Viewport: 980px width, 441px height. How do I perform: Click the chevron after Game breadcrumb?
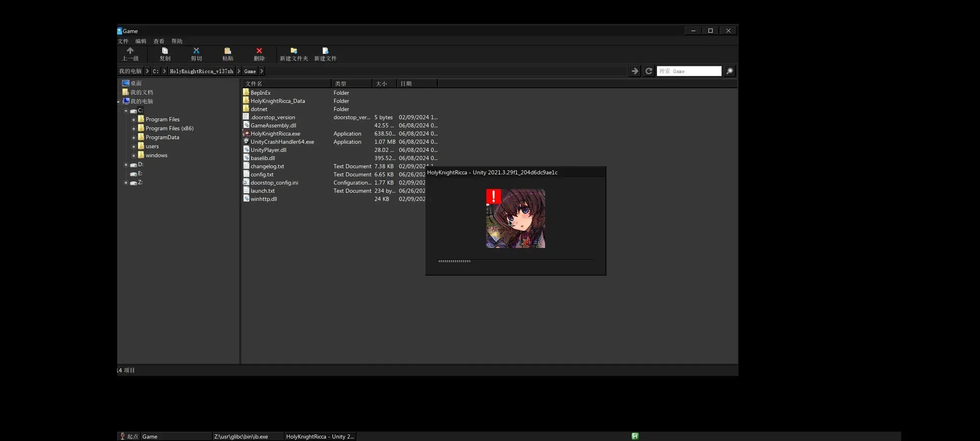(262, 71)
